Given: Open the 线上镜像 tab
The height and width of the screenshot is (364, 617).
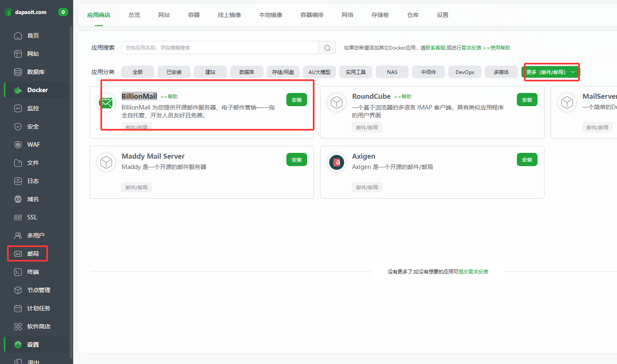Looking at the screenshot, I should 229,14.
